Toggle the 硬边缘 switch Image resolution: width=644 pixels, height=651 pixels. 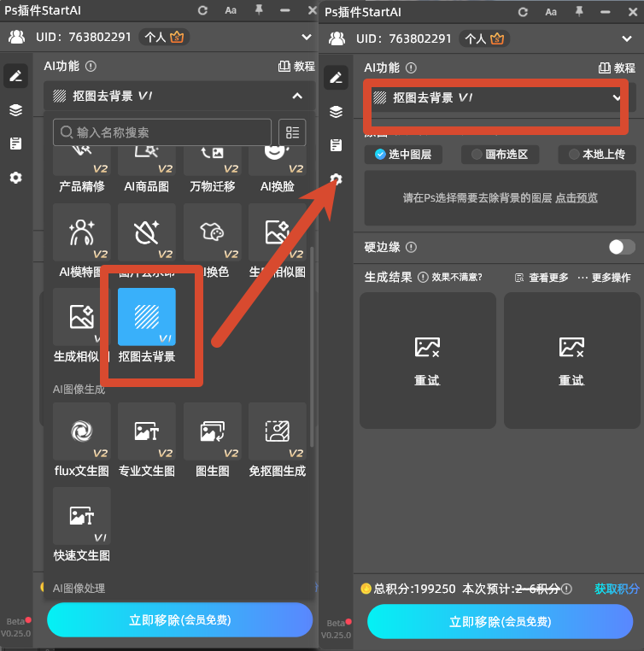pyautogui.click(x=622, y=247)
